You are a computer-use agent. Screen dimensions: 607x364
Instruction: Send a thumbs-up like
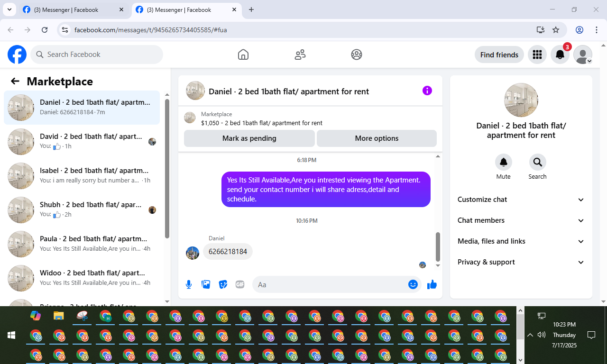432,284
